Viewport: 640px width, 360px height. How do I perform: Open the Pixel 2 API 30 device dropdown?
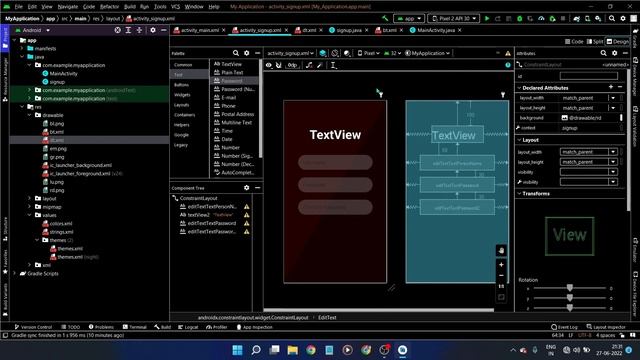tap(453, 18)
